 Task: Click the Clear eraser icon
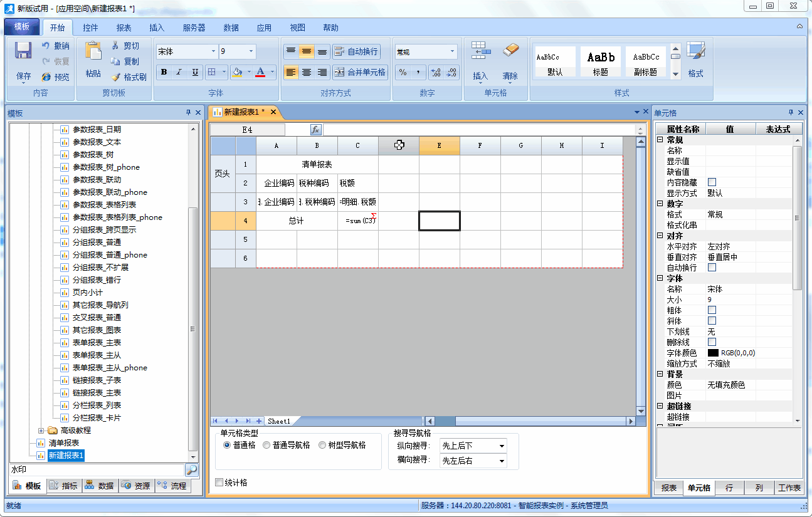(x=511, y=51)
